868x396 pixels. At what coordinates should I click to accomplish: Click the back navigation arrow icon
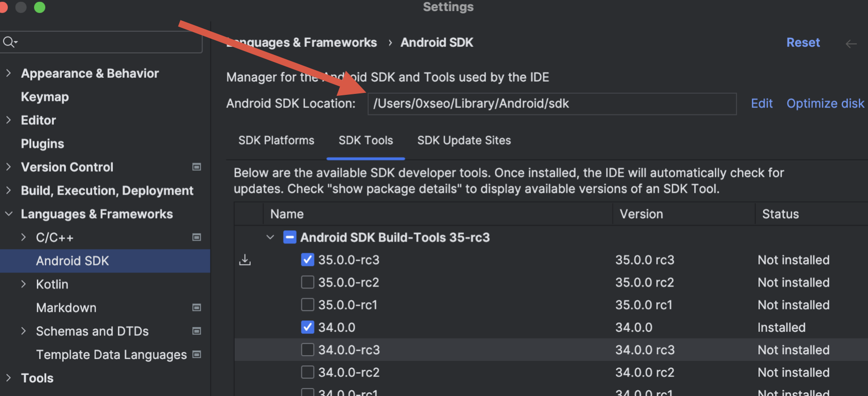851,44
